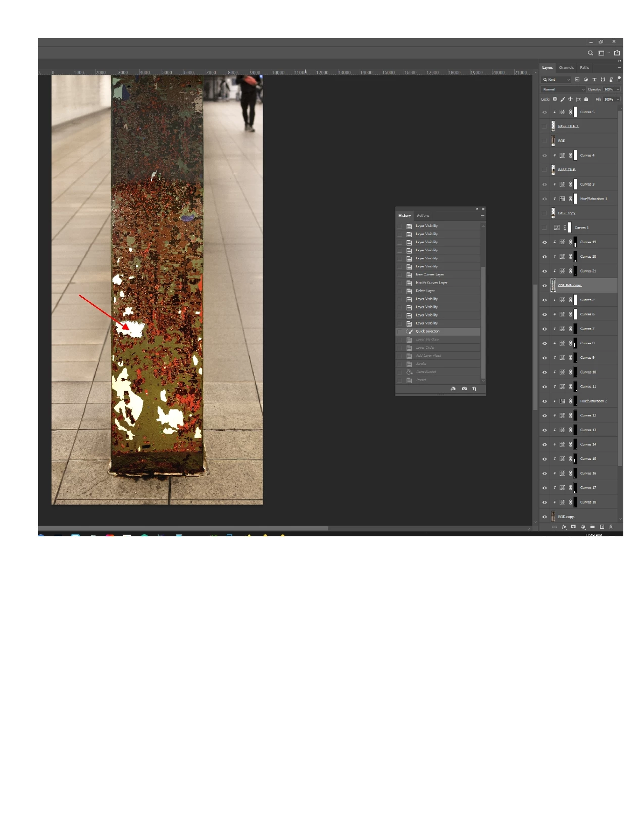Delete layer trash icon in Layers panel
This screenshot has height=834, width=644.
611,527
